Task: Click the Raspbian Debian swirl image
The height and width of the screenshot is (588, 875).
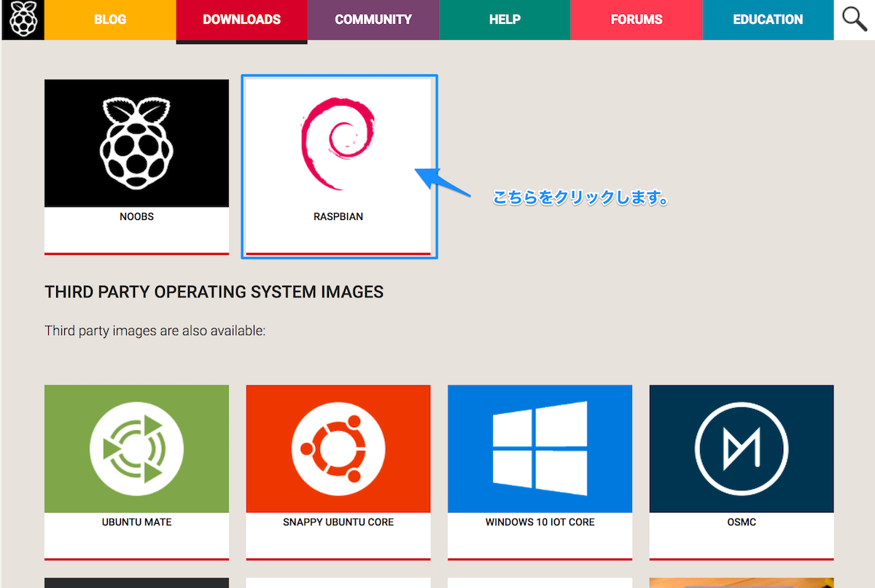Action: (338, 143)
